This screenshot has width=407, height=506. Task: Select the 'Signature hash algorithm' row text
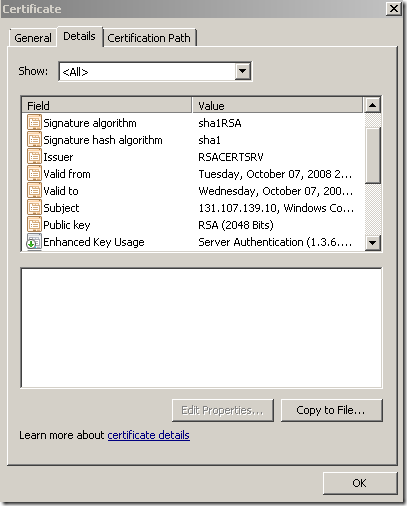[103, 140]
